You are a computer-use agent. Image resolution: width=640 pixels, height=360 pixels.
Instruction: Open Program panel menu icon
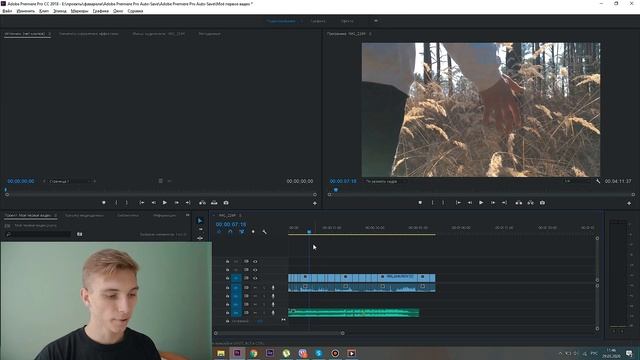pyautogui.click(x=370, y=34)
